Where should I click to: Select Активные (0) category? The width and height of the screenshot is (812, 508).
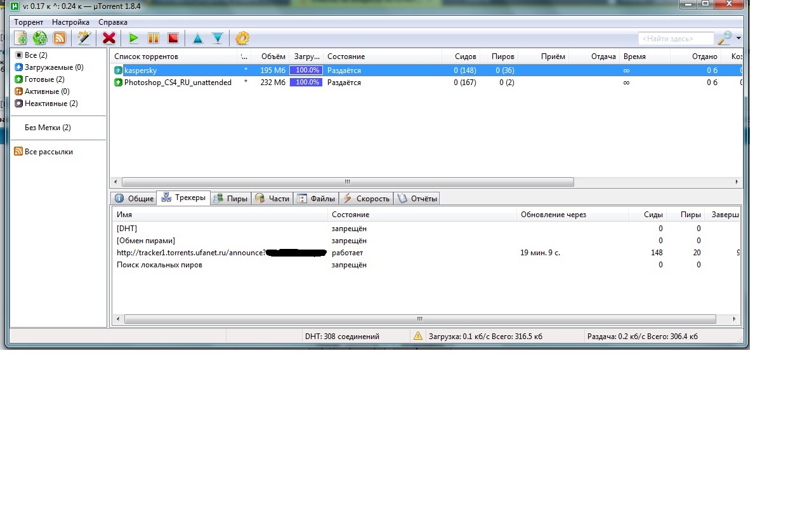click(42, 91)
